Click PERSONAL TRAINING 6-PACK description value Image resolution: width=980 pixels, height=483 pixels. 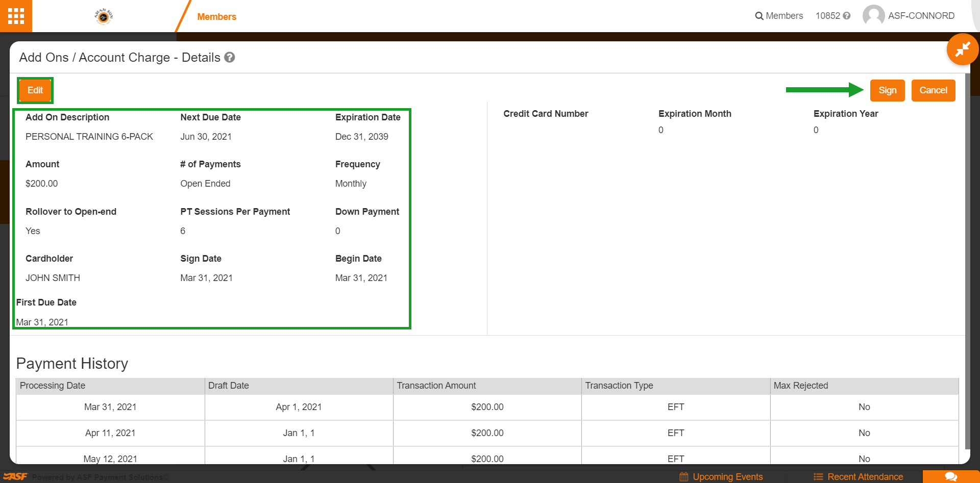[89, 137]
